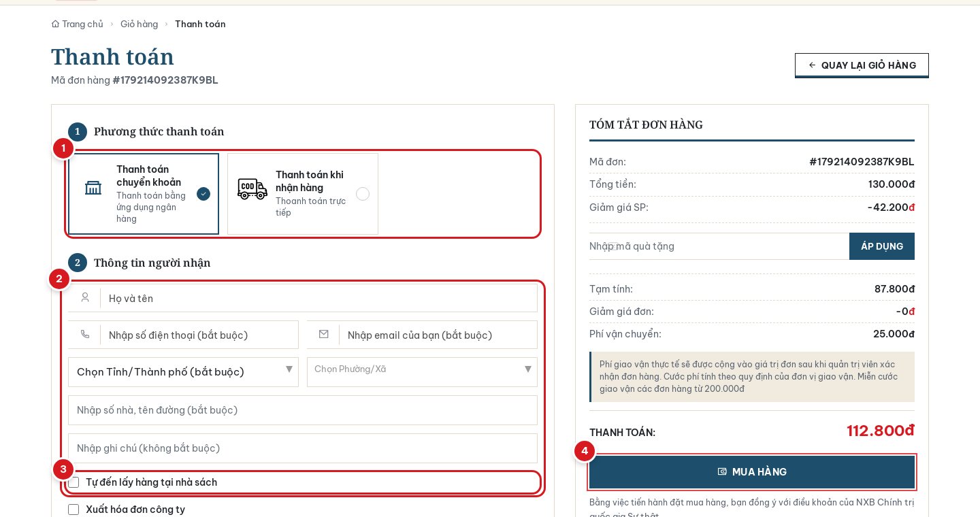Click the COD delivery truck icon
The image size is (980, 517).
coord(252,188)
